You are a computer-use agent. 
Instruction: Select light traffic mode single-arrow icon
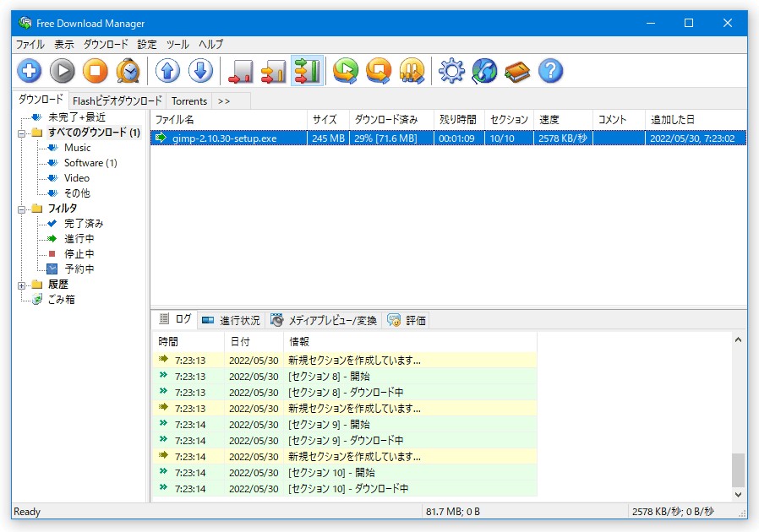click(241, 71)
